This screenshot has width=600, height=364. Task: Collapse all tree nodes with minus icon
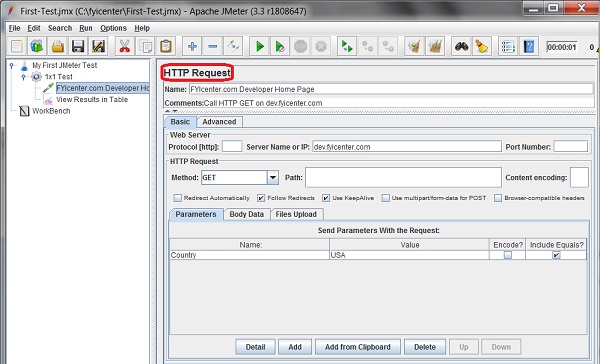(x=212, y=47)
